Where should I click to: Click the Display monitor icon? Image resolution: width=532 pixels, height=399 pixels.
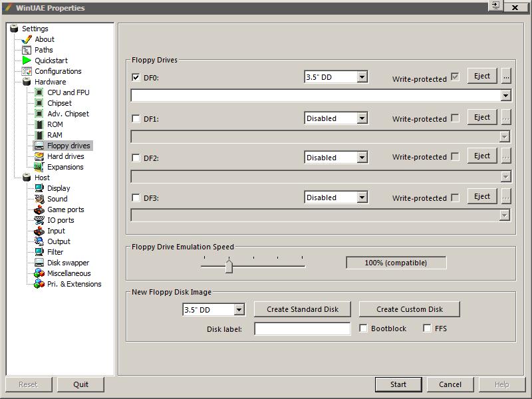[x=39, y=188]
